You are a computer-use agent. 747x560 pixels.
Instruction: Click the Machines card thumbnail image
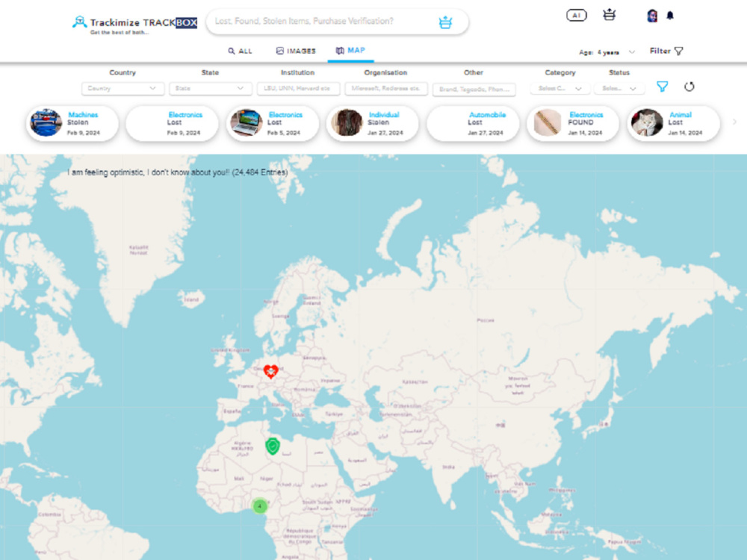[x=46, y=123]
